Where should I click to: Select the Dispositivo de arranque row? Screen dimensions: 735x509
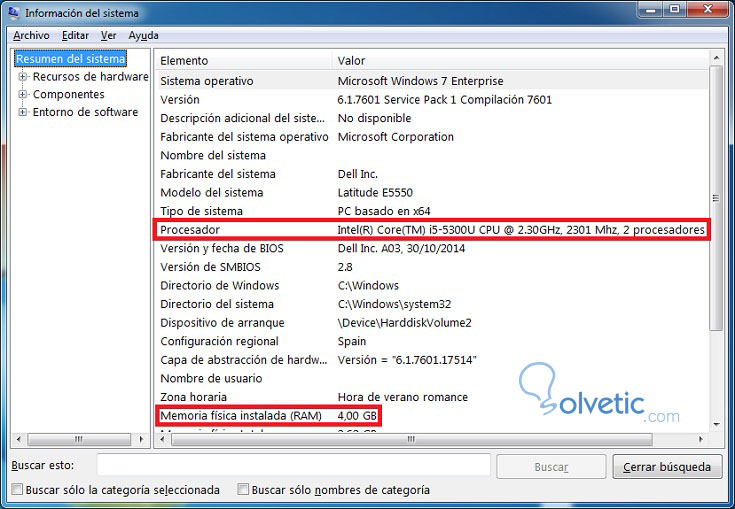click(432, 322)
